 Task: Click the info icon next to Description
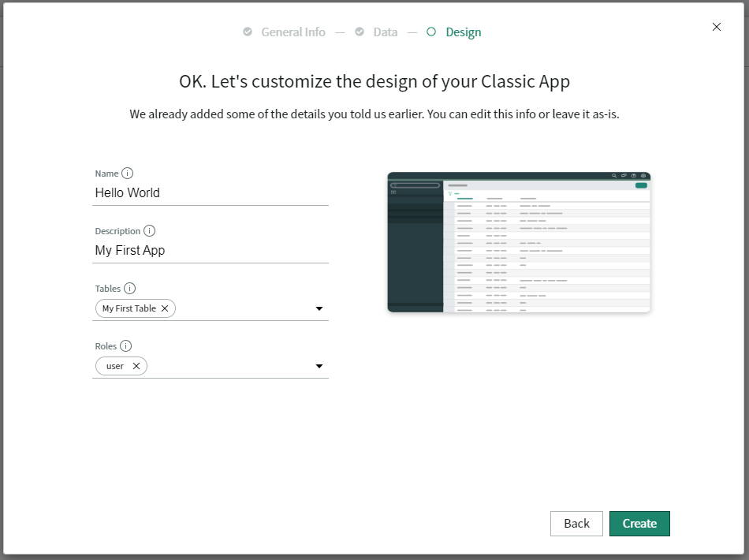pyautogui.click(x=150, y=231)
